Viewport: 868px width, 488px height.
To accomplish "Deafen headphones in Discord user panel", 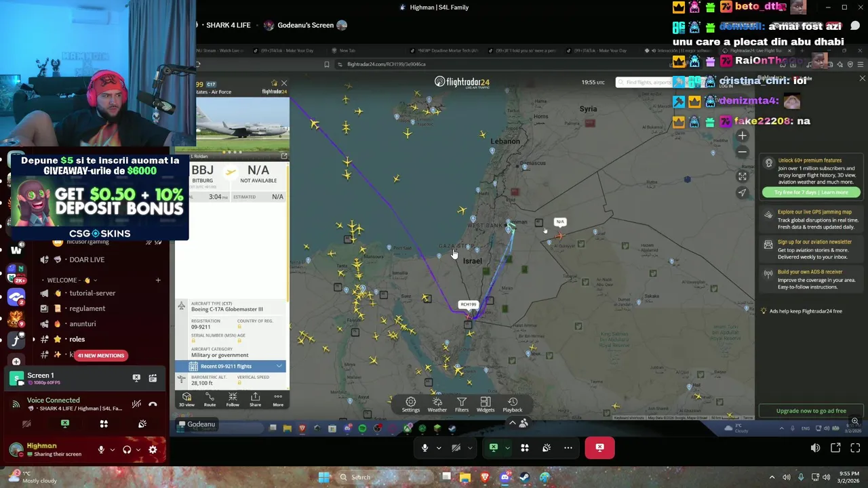I will [127, 449].
